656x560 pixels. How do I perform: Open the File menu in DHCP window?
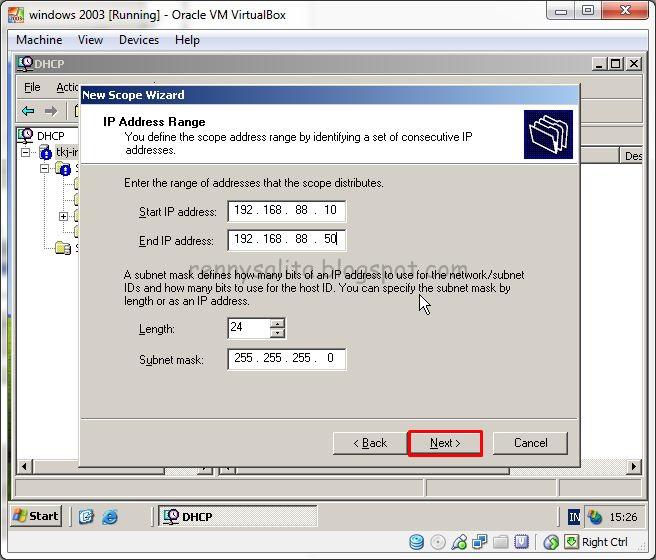pyautogui.click(x=32, y=87)
